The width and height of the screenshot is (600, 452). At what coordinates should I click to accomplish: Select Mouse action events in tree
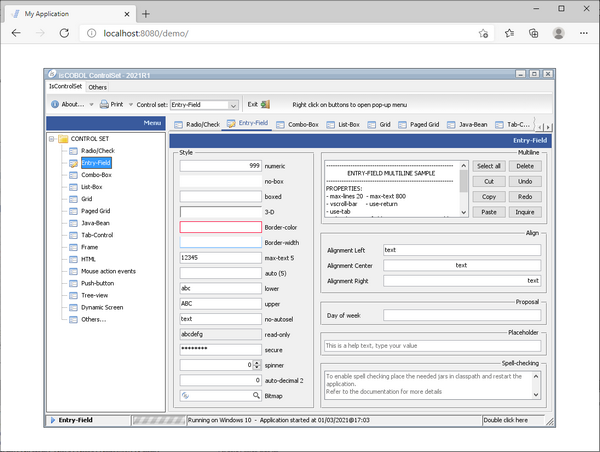108,271
